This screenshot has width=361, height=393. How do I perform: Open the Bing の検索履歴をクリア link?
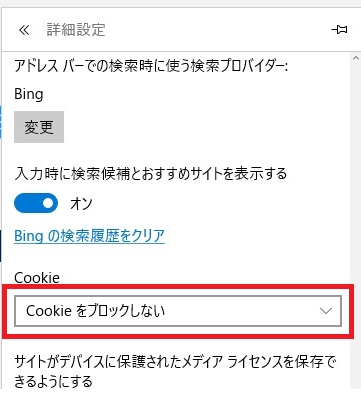coord(89,236)
